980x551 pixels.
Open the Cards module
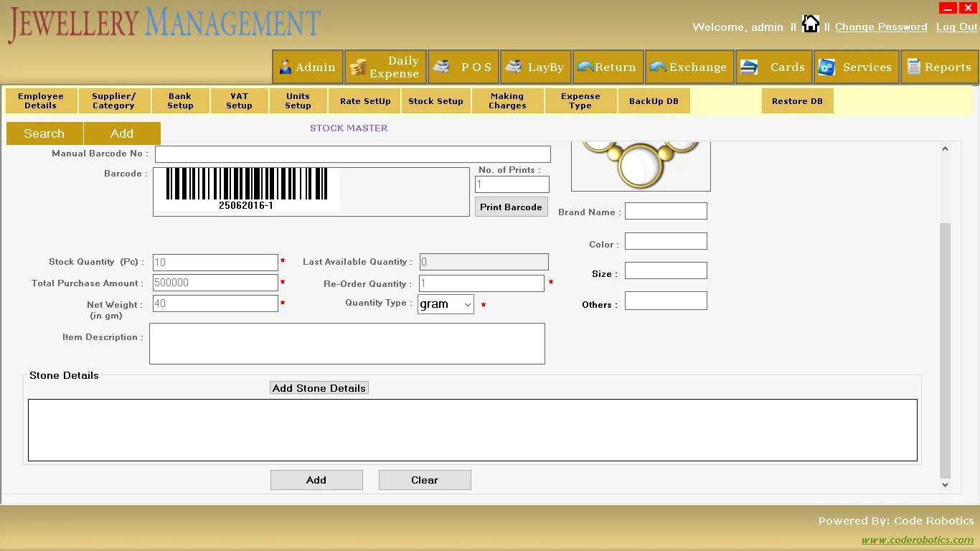(774, 67)
